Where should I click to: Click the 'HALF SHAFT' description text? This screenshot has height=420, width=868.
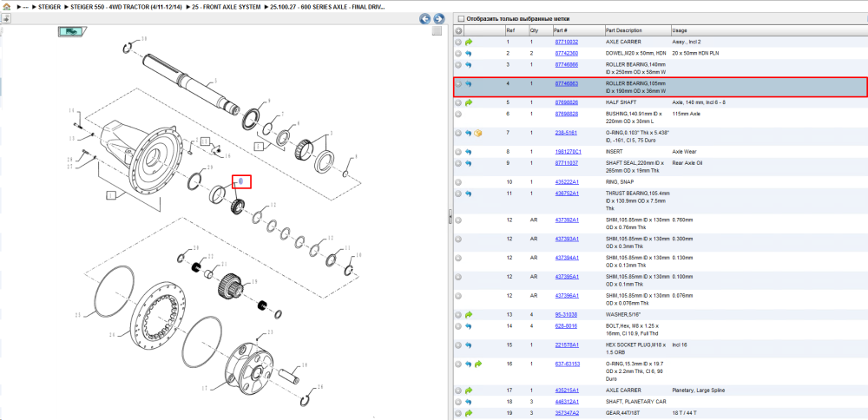click(621, 102)
